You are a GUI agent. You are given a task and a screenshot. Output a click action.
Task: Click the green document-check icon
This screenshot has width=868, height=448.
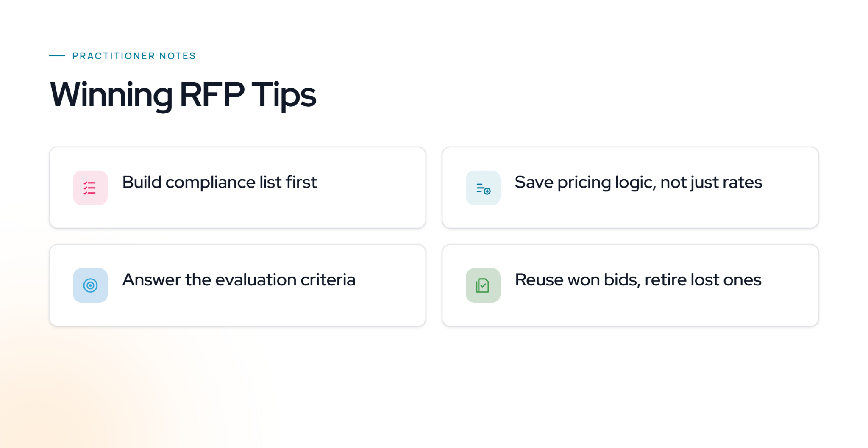pyautogui.click(x=483, y=285)
